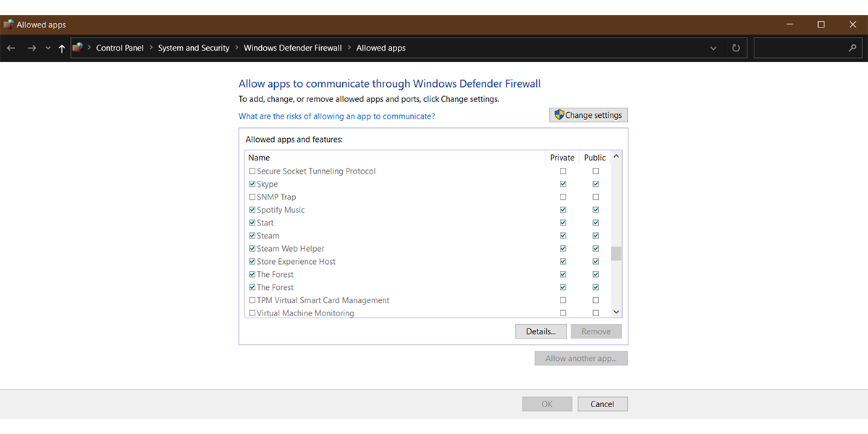Click the back arrow navigation icon
The height and width of the screenshot is (434, 868).
pos(11,48)
